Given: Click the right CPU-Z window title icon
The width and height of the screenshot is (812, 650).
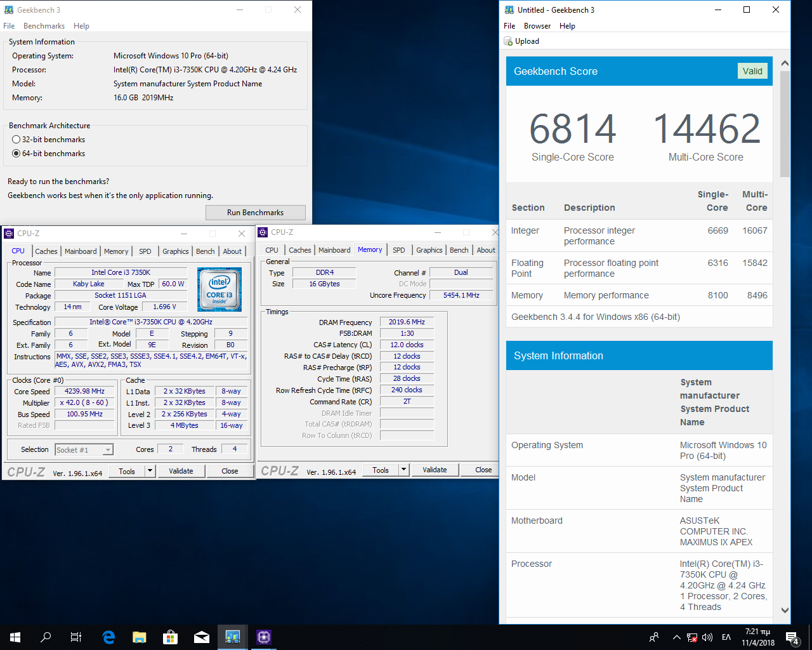Looking at the screenshot, I should click(263, 232).
